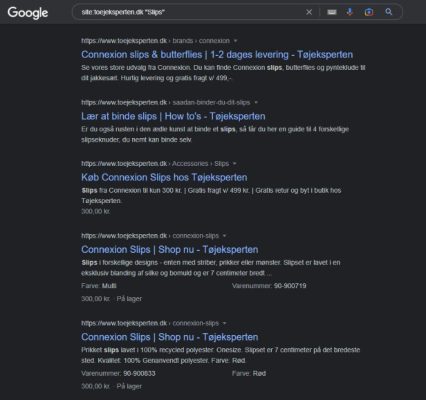Click the Google logo

[x=28, y=13]
